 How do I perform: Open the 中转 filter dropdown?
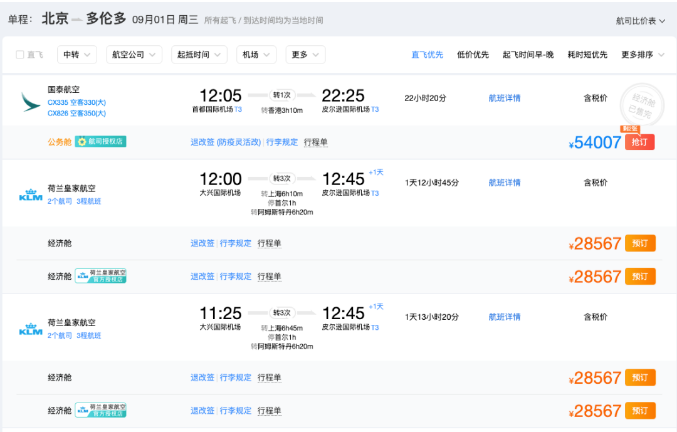tap(77, 55)
